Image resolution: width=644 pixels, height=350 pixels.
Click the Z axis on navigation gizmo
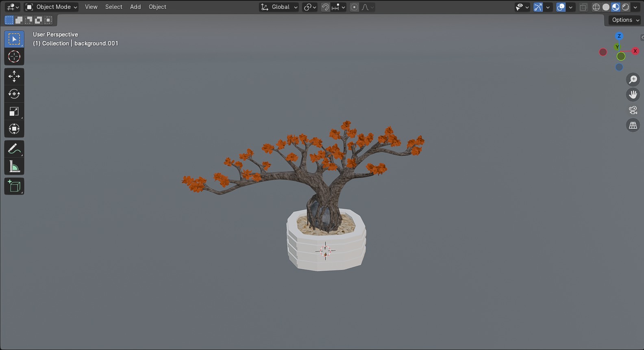(619, 36)
